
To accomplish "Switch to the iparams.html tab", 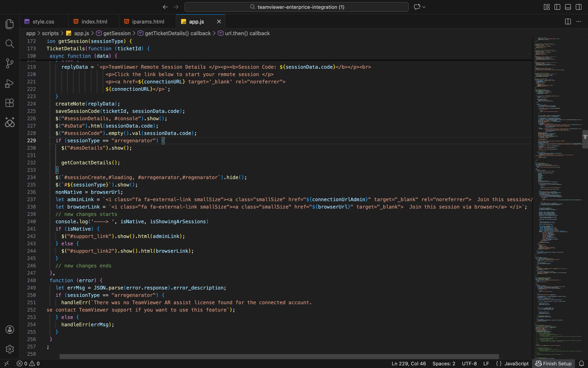I will (148, 21).
